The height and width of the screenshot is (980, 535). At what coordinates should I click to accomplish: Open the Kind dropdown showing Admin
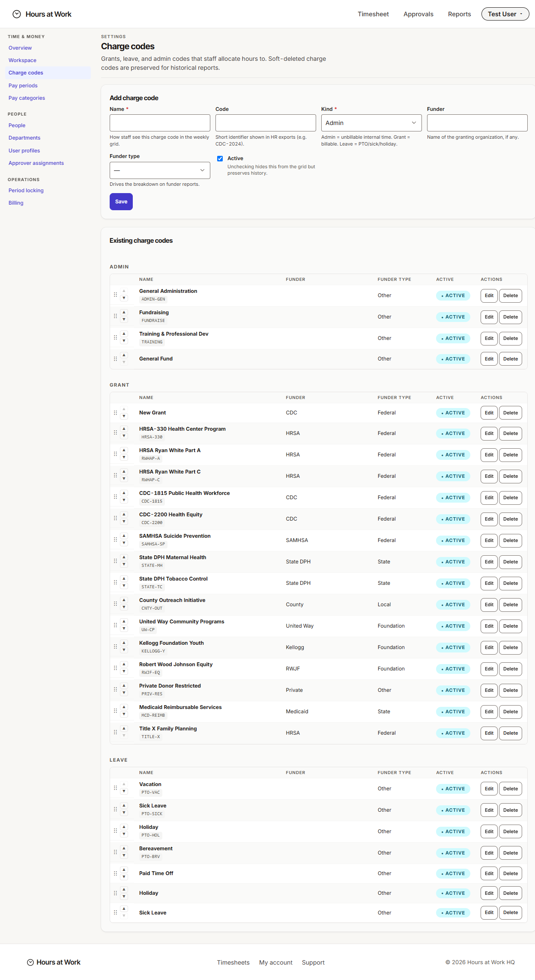[371, 123]
